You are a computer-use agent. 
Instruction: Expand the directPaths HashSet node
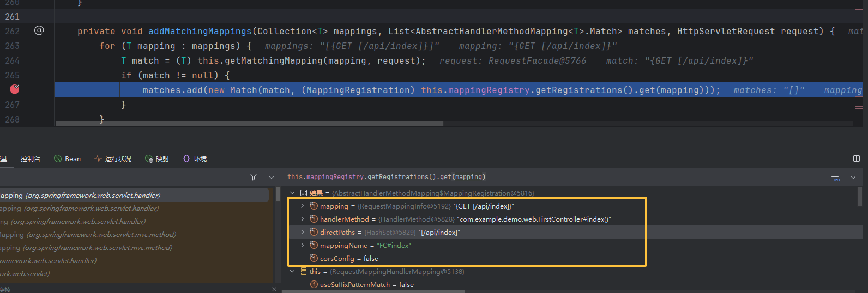303,232
